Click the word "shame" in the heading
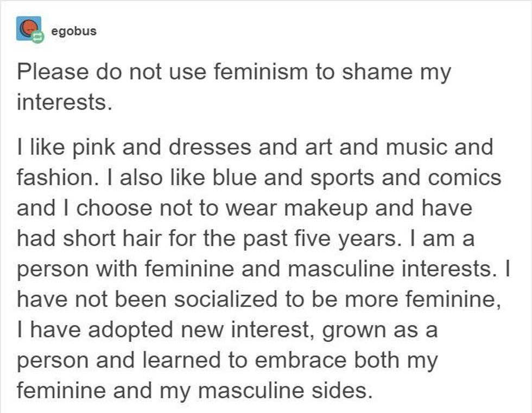 pos(377,72)
